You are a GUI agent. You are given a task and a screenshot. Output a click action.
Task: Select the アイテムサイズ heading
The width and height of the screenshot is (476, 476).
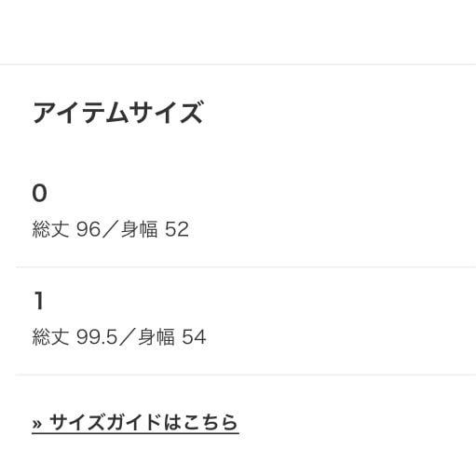click(x=118, y=113)
